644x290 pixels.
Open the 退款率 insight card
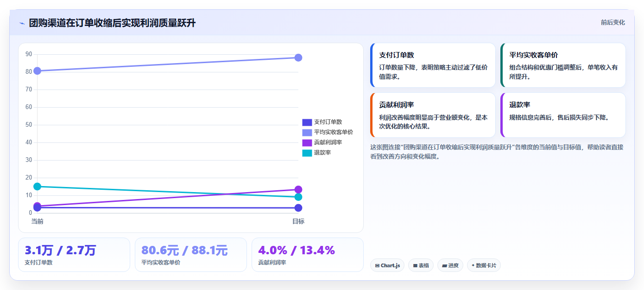[x=563, y=115]
